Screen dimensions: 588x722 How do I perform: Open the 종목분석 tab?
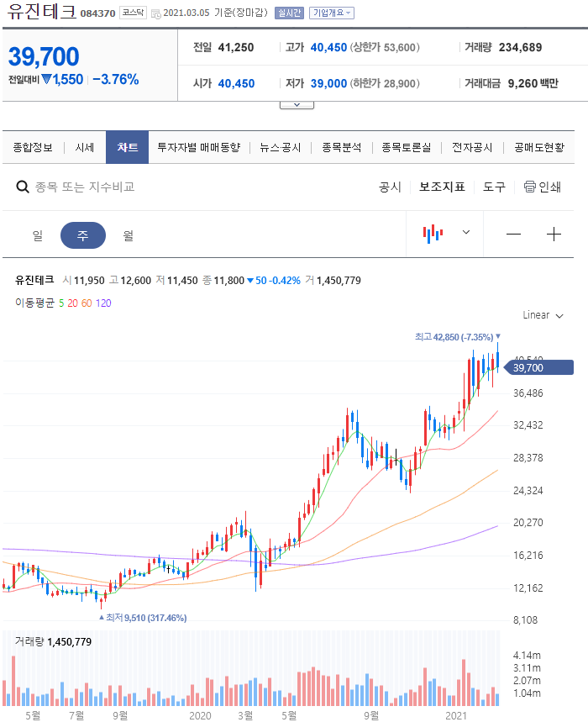click(341, 147)
